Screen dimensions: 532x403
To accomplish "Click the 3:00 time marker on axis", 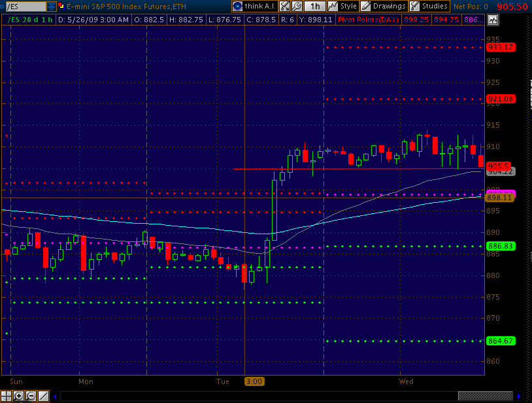I will 254,381.
